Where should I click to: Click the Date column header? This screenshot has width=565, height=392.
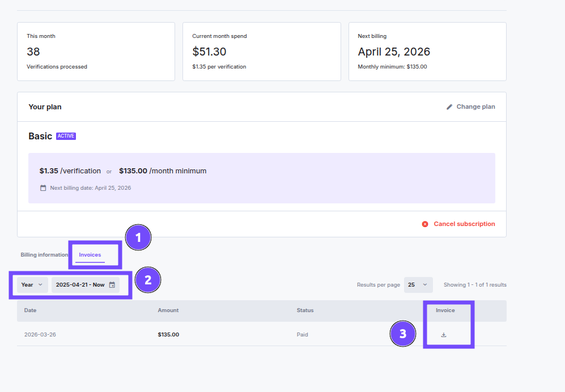tap(30, 310)
